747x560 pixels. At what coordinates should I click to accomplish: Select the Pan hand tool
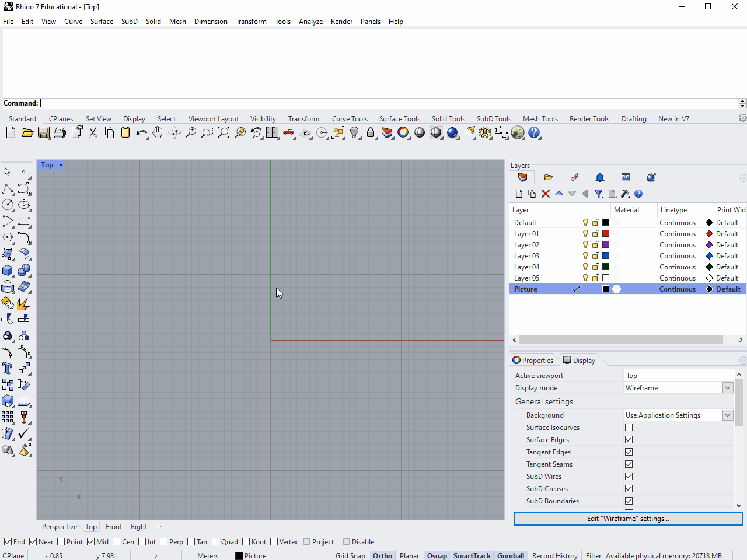click(x=158, y=133)
